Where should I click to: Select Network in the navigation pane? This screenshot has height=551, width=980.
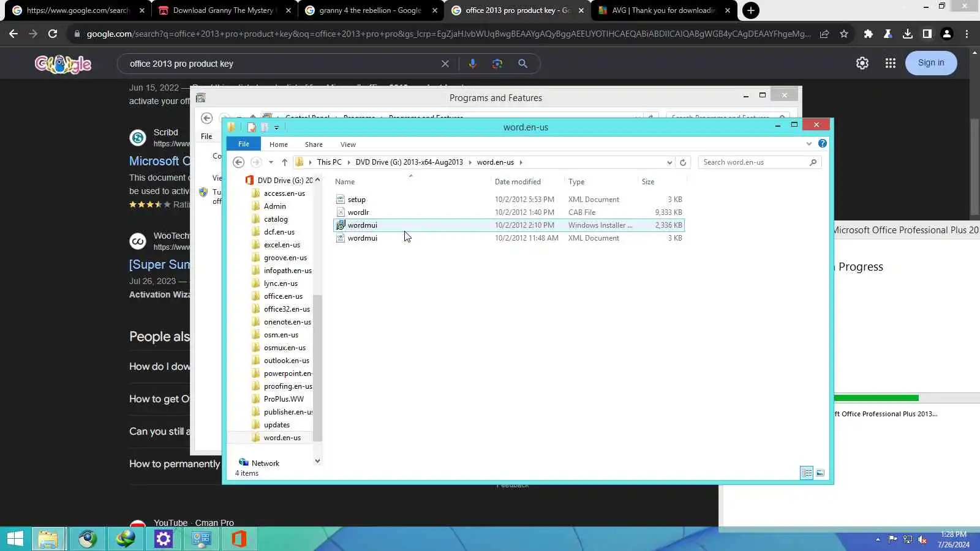265,463
